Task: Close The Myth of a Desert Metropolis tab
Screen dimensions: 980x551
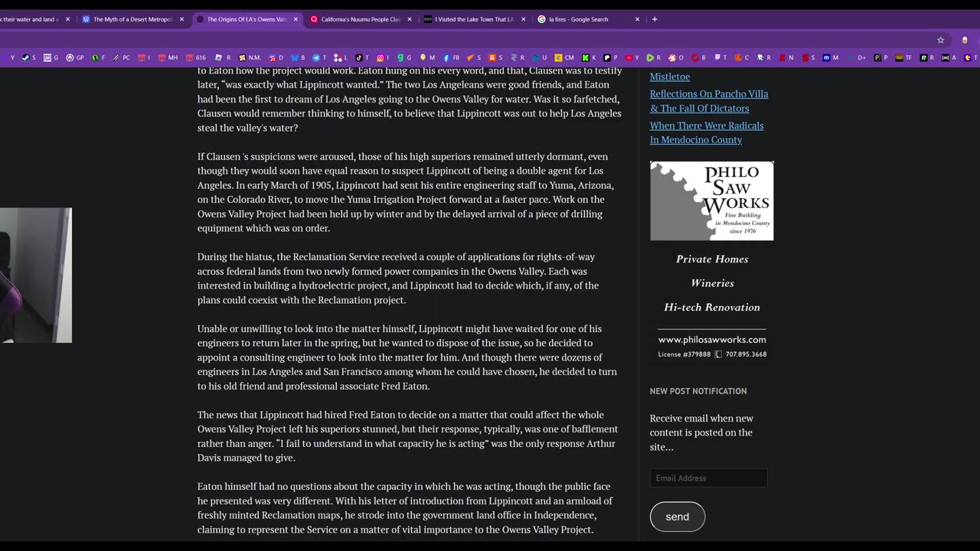Action: pyautogui.click(x=181, y=19)
